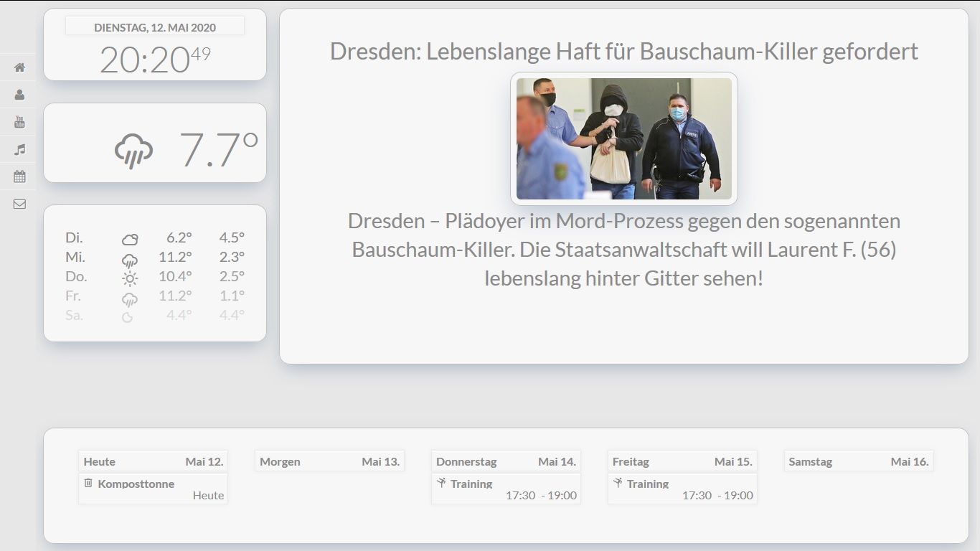The height and width of the screenshot is (551, 980).
Task: Open the Freitag Training event 17:30 - 19:00
Action: [x=682, y=489]
